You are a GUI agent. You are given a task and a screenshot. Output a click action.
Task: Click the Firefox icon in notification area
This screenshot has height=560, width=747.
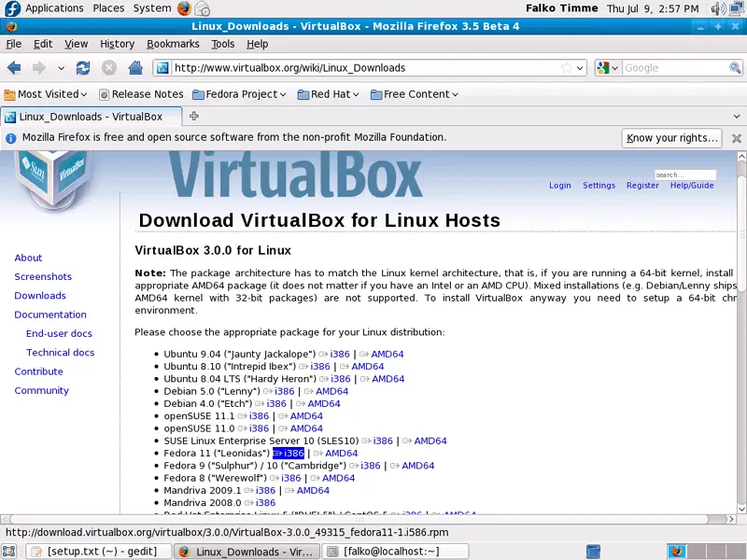676,552
